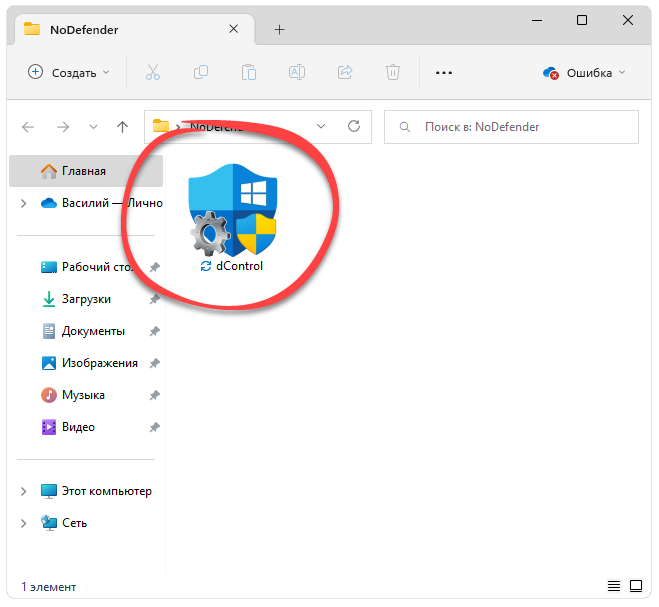Click the pin icon next to Видео
The height and width of the screenshot is (607, 659).
point(155,427)
